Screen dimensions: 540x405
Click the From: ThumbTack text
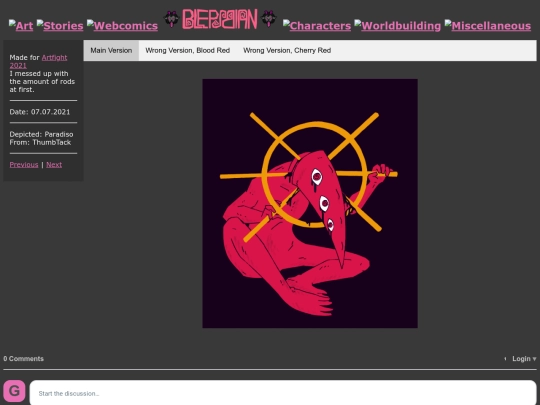[40, 142]
